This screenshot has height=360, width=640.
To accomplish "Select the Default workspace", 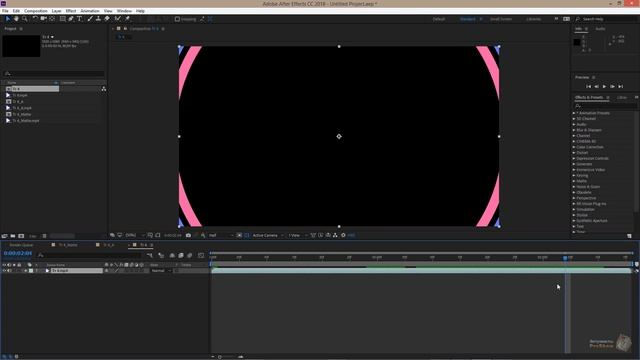I will click(x=439, y=19).
